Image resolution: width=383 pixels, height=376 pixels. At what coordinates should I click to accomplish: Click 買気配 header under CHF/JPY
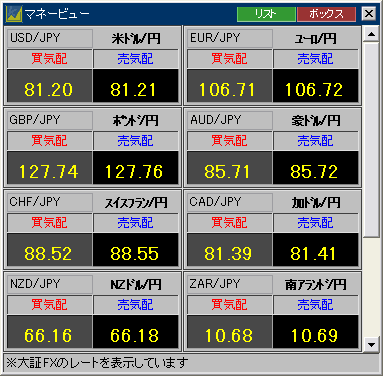[x=50, y=223]
